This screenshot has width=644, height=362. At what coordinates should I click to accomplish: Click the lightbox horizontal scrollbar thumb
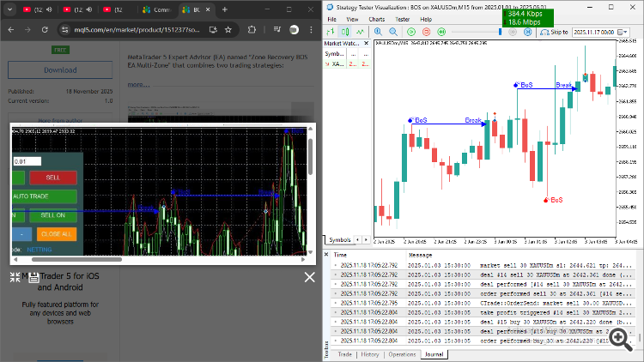76,259
